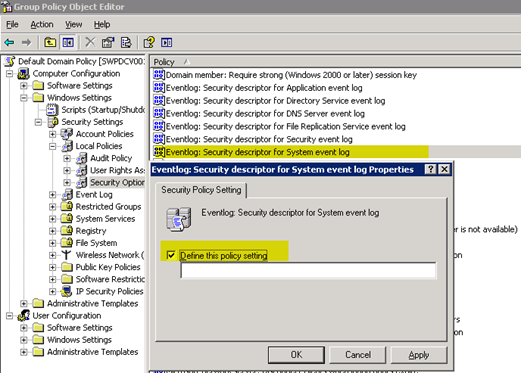The width and height of the screenshot is (521, 373).
Task: Click the Delete X toolbar icon
Action: click(90, 42)
